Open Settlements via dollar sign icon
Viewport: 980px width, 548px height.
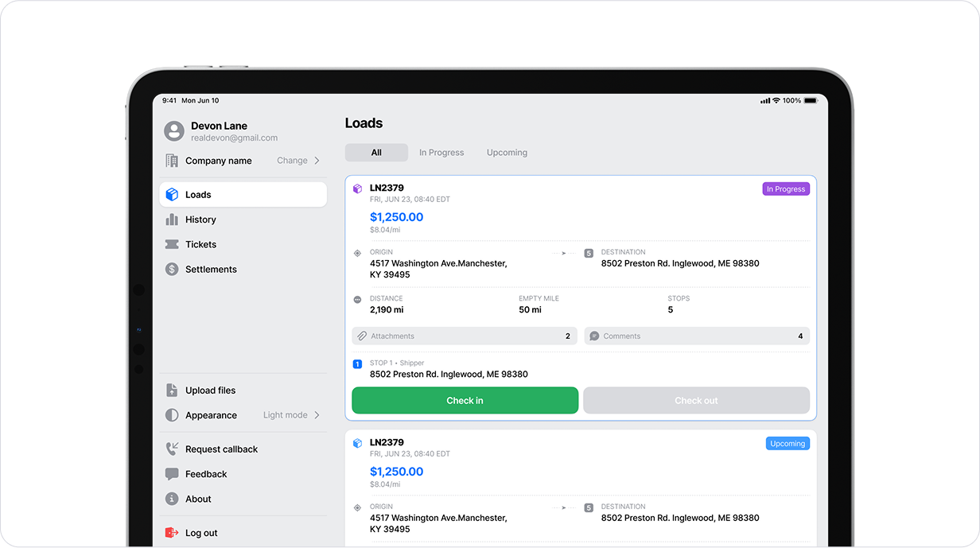point(172,270)
